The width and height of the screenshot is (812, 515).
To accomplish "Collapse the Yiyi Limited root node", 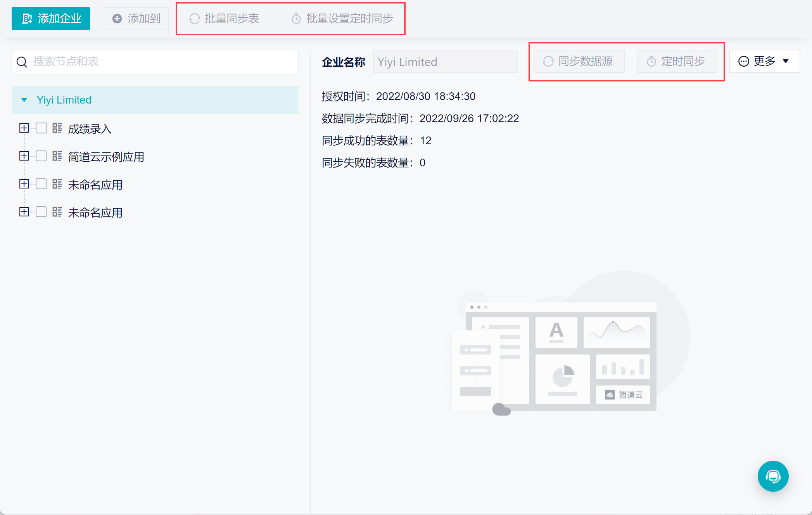I will [x=24, y=100].
